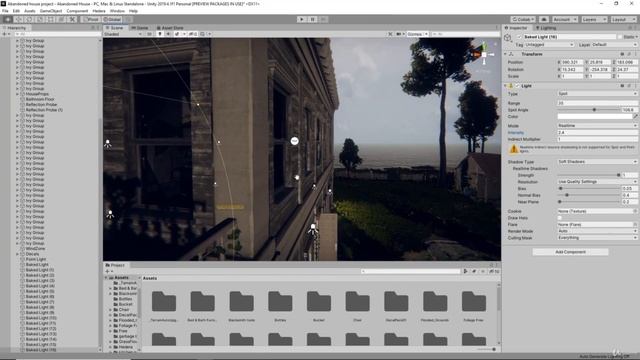This screenshot has height=360, width=640.
Task: Toggle the Baked Light (16) active checkbox
Action: coord(519,37)
